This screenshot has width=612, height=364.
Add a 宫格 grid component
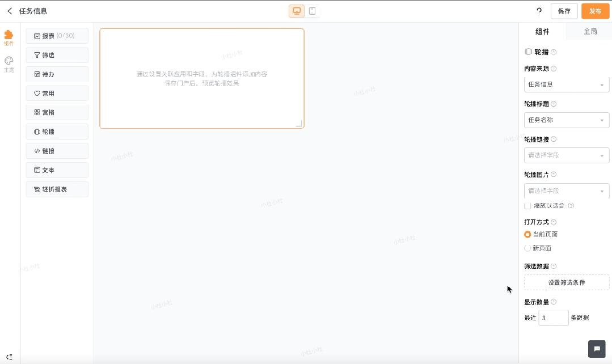point(57,112)
